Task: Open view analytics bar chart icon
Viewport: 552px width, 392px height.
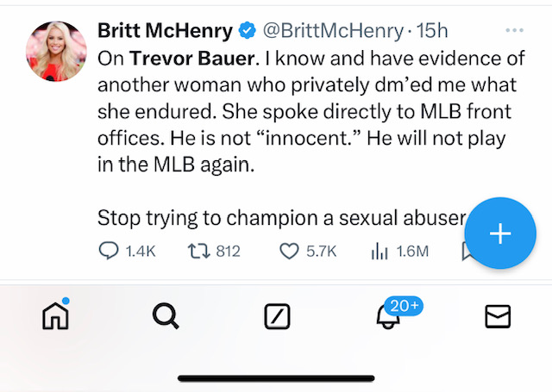Action: pos(378,251)
